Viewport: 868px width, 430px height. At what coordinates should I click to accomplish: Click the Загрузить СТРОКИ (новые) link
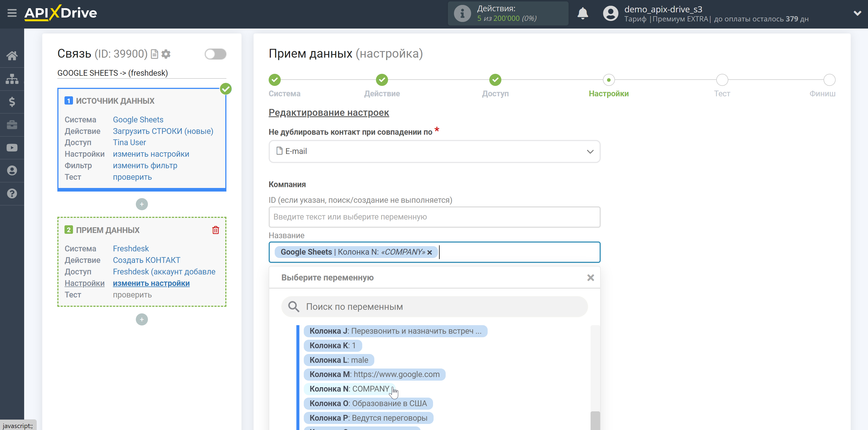163,131
